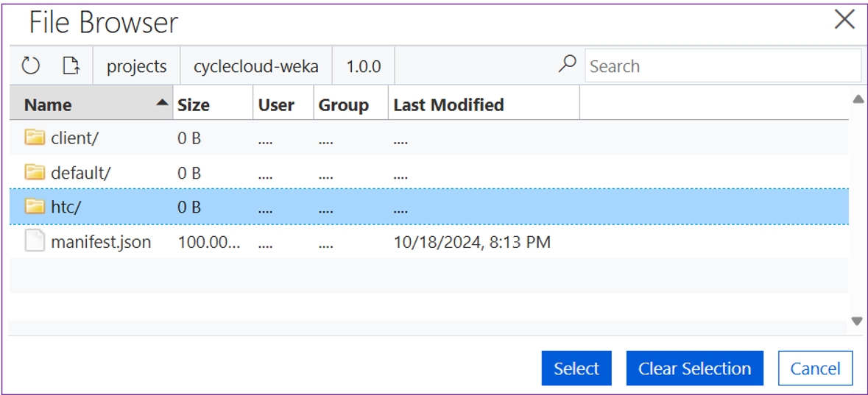Go to the cyclecloud-weka breadcrumb
Viewport: 868px width, 395px height.
coord(255,67)
